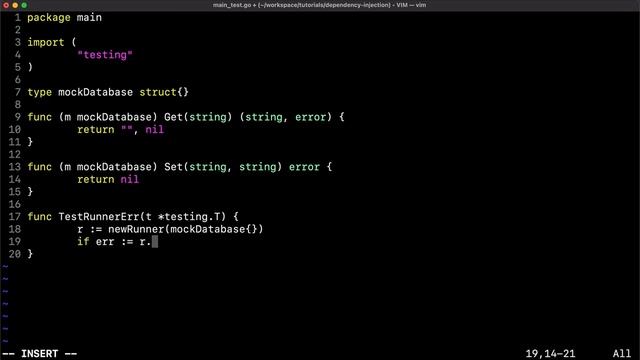Click the red close window button
The height and width of the screenshot is (360, 640).
point(6,5)
